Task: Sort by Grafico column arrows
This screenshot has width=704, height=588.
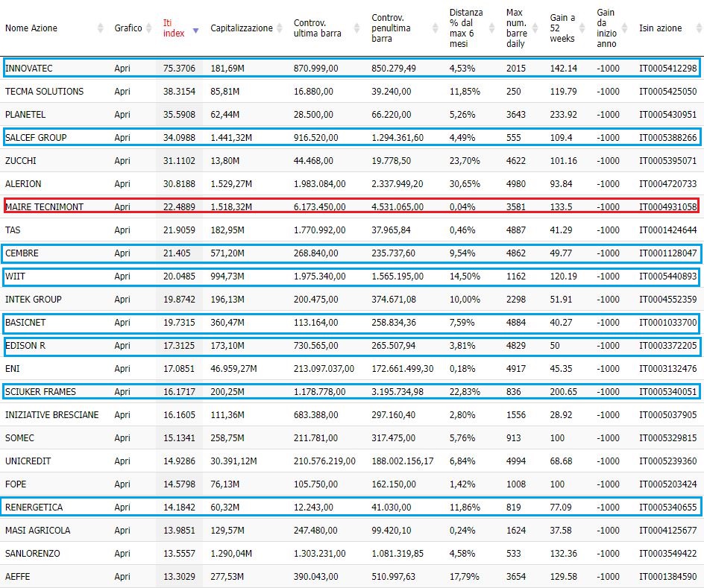Action: pos(148,28)
